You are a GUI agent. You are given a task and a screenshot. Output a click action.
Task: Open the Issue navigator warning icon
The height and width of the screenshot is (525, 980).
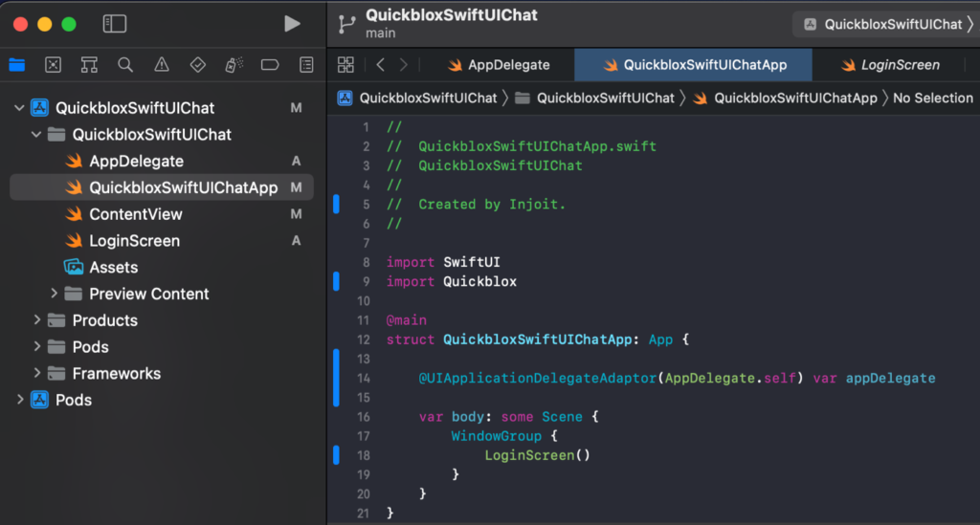click(x=162, y=65)
